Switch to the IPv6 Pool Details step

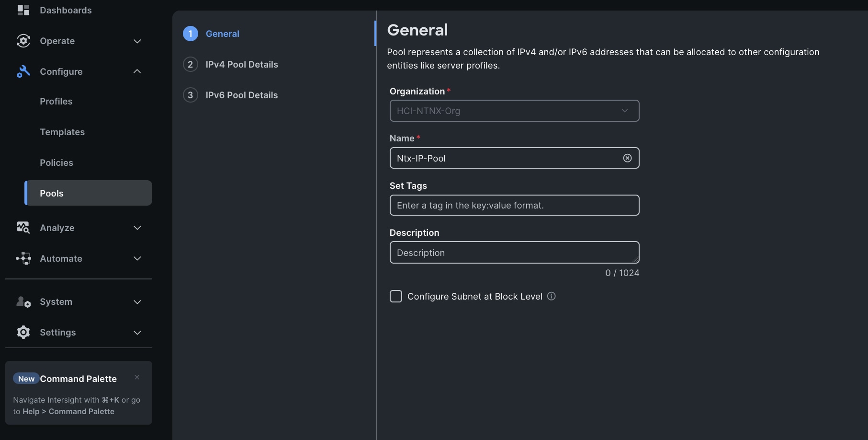click(x=242, y=95)
